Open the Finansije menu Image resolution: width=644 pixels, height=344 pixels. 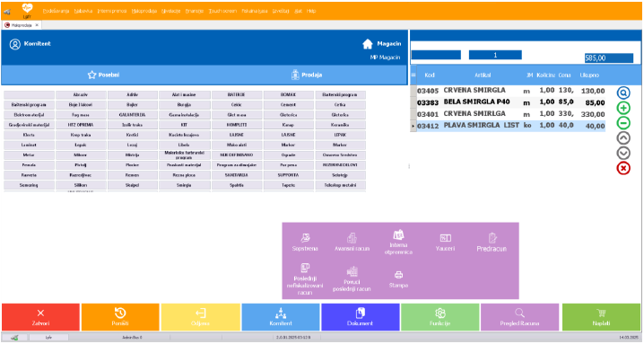coord(195,11)
